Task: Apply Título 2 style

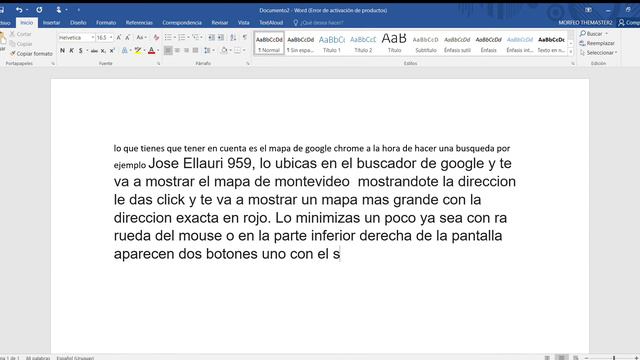Action: pyautogui.click(x=363, y=43)
